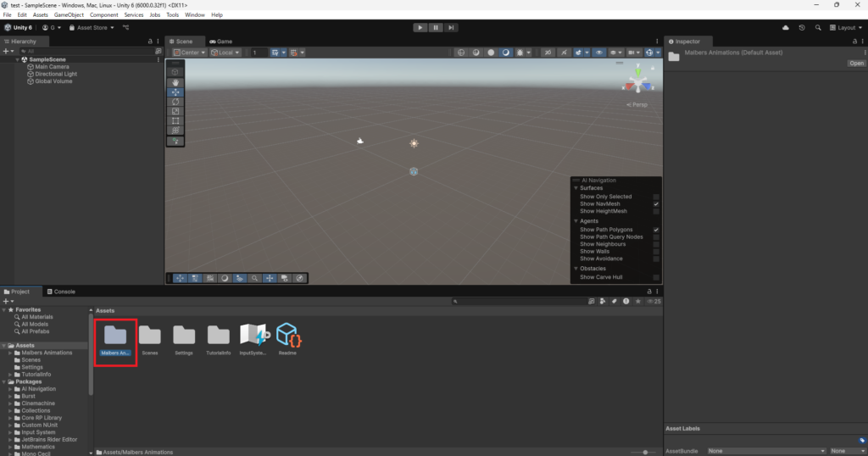Open the Layout dropdown
This screenshot has width=868, height=456.
[x=846, y=28]
